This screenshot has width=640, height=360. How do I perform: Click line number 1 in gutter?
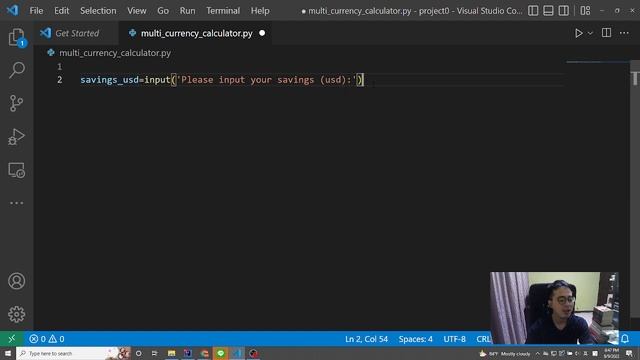pos(60,67)
